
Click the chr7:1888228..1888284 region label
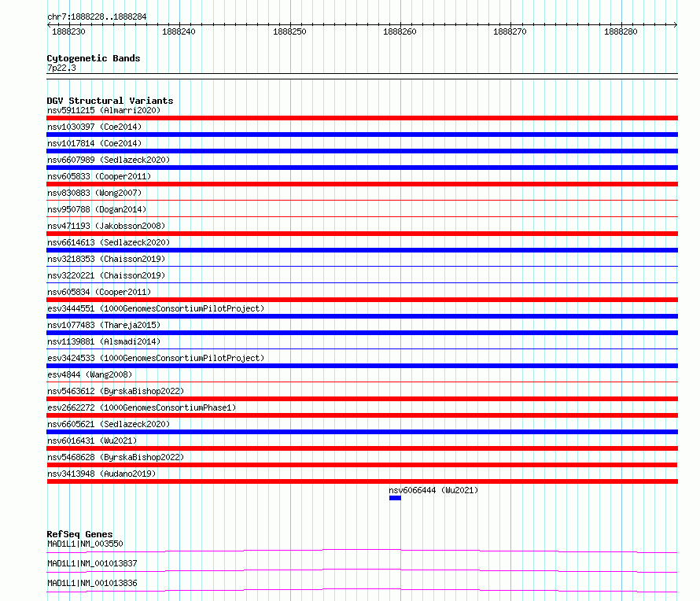(97, 17)
